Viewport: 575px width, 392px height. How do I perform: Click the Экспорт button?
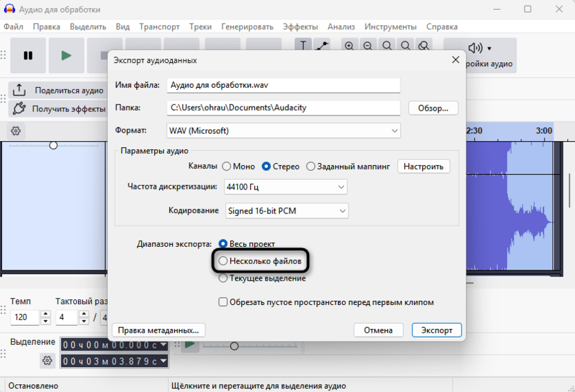436,330
